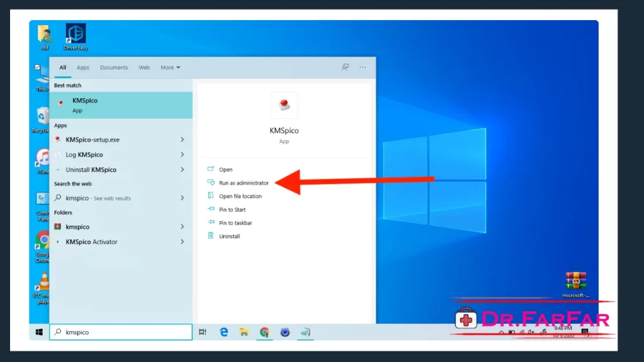644x362 pixels.
Task: Click the Open action
Action: click(226, 170)
